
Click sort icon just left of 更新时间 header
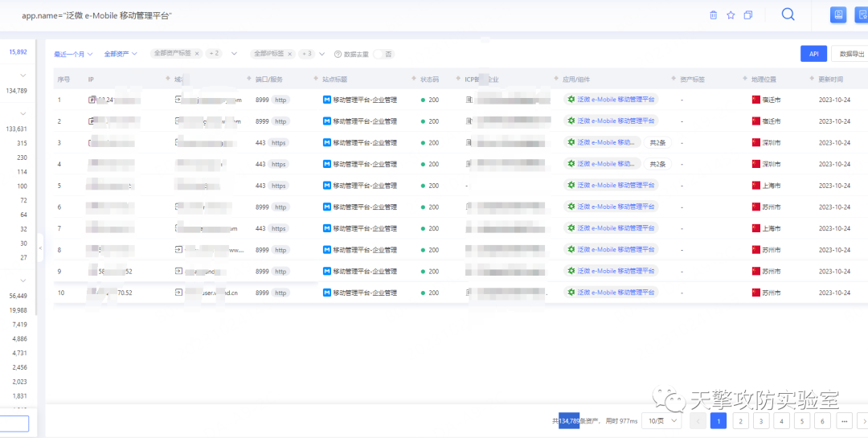(812, 80)
